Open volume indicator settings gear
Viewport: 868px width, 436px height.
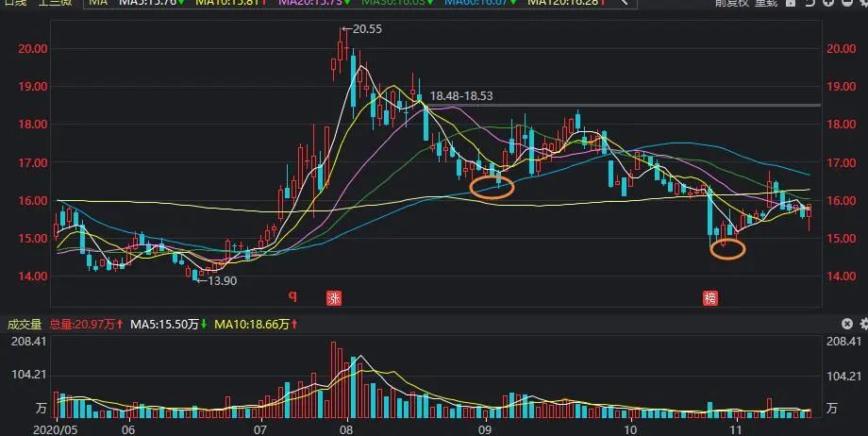coord(863,324)
